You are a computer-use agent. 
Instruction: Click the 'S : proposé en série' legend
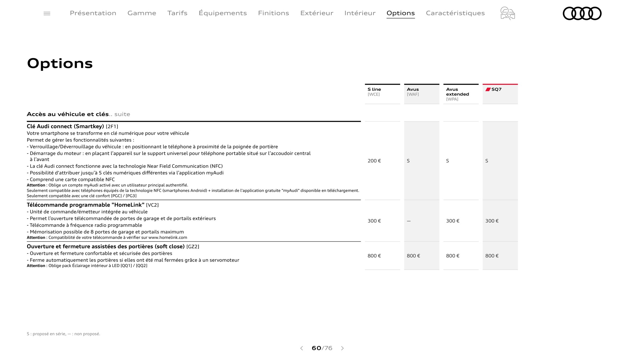click(x=63, y=334)
